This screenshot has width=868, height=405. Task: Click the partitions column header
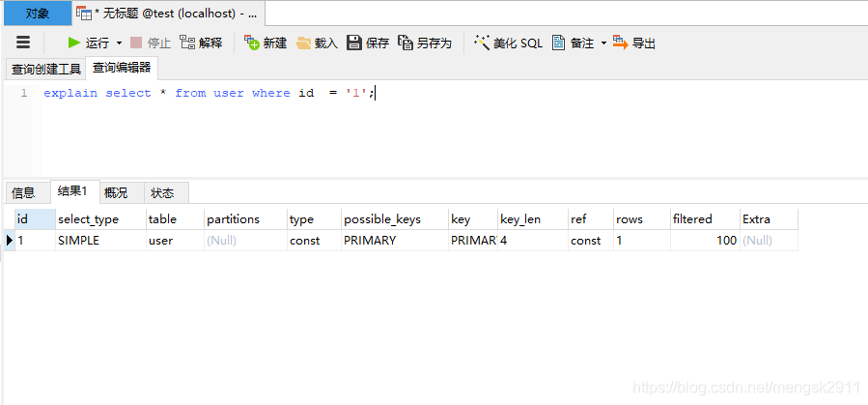pos(246,219)
